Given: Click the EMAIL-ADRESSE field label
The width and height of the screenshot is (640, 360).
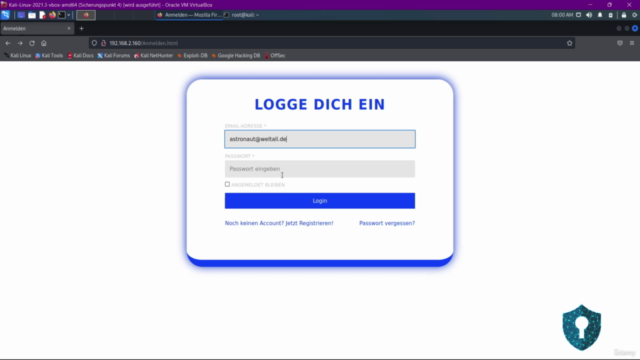Looking at the screenshot, I should coord(245,126).
